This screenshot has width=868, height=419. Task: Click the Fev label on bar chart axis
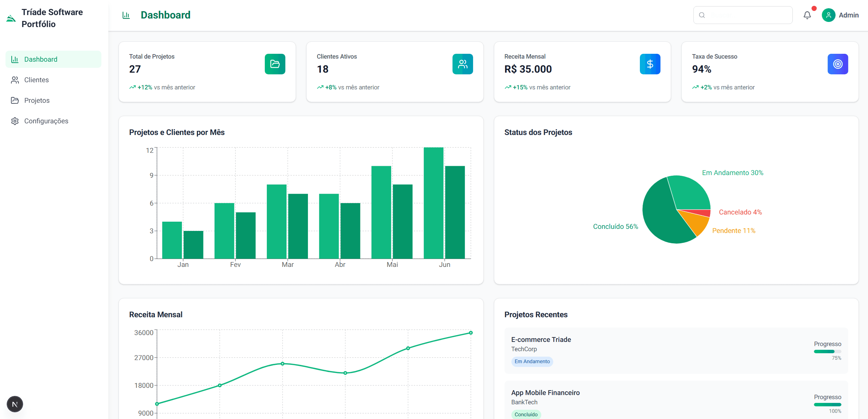[235, 264]
